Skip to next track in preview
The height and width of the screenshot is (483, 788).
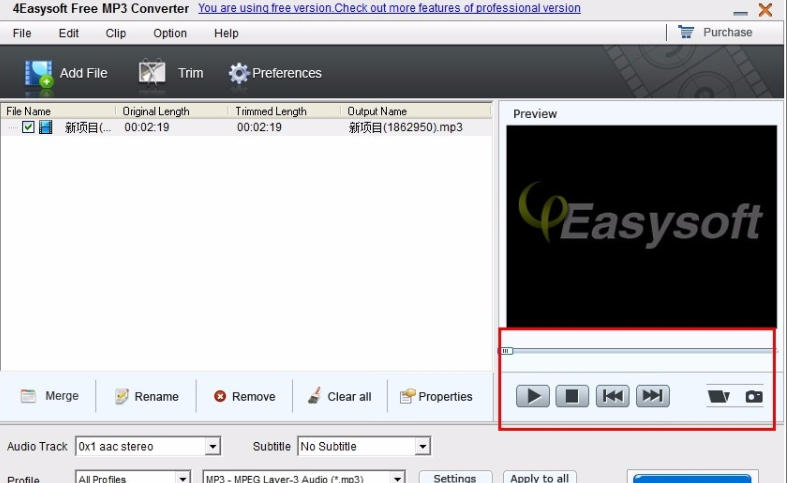point(652,396)
